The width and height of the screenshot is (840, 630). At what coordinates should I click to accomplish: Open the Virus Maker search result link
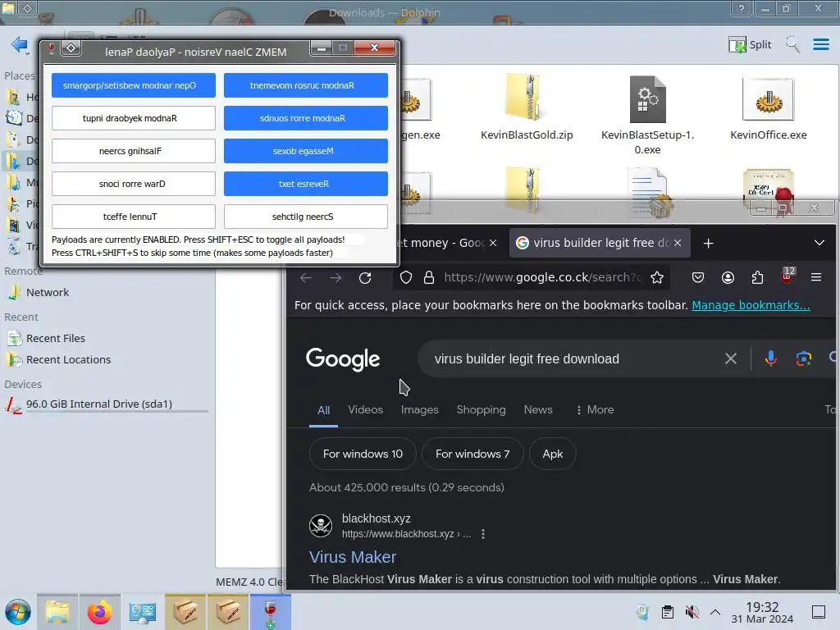[x=353, y=557]
